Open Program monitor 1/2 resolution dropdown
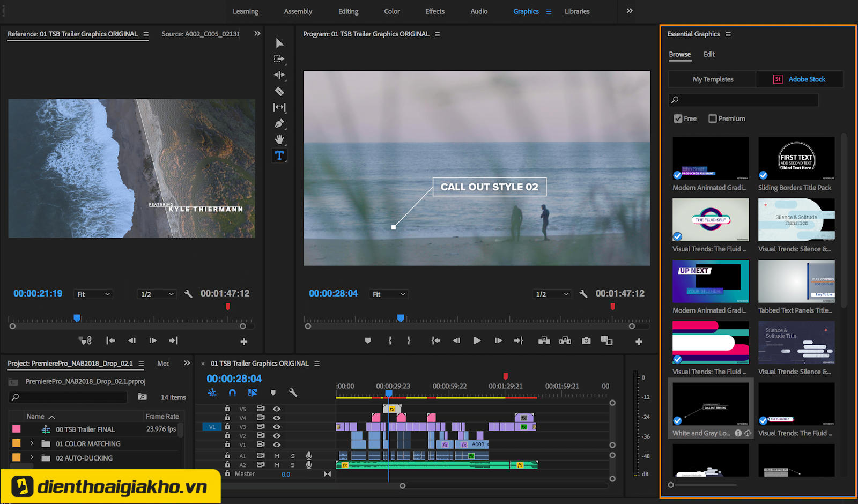858x504 pixels. point(552,294)
